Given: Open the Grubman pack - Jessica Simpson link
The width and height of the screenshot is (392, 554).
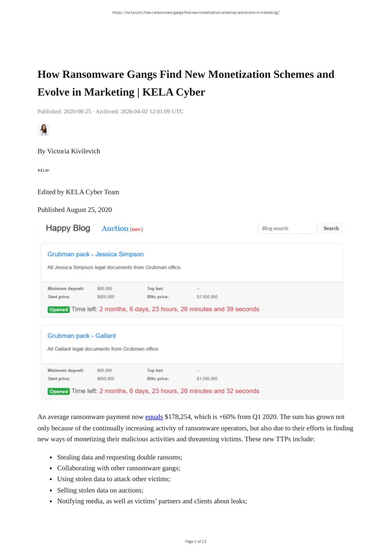Looking at the screenshot, I should click(x=95, y=254).
